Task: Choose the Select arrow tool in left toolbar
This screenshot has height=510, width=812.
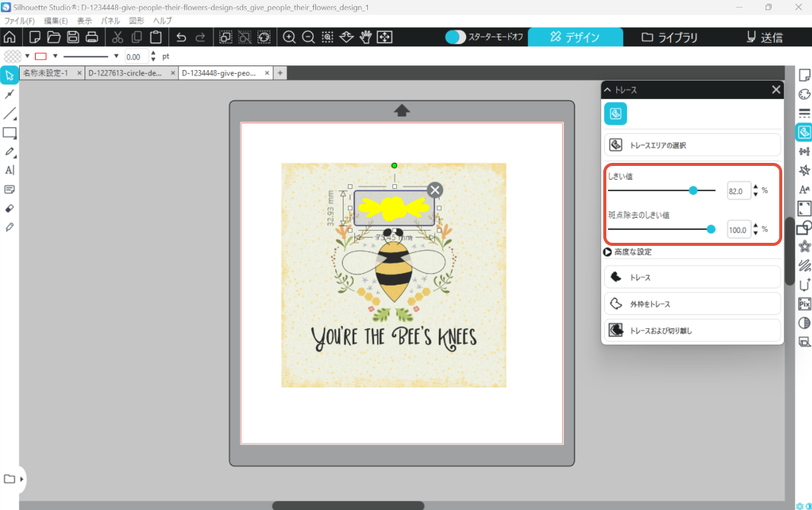Action: pos(9,75)
